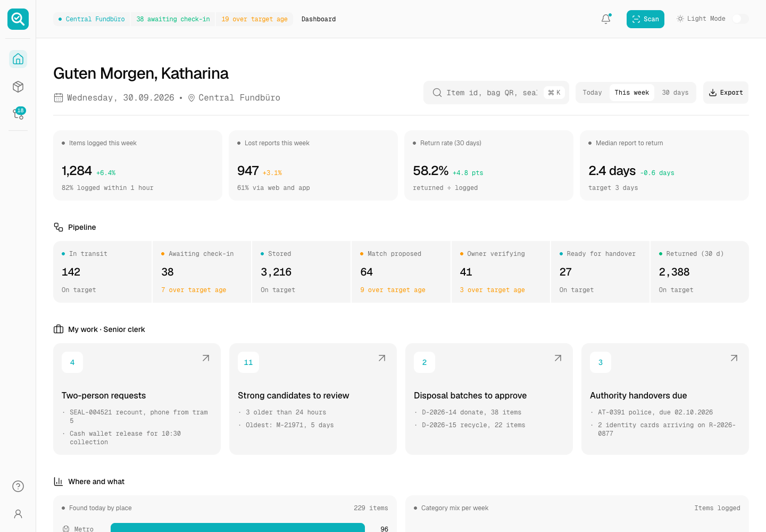
Task: Click 'D-2026-14 donate, 38 items' line
Action: click(x=472, y=412)
